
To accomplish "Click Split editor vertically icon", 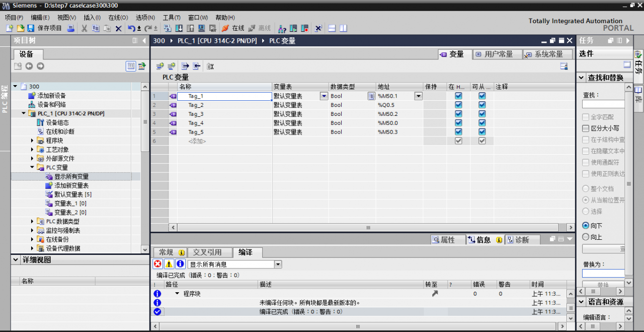I will coord(343,28).
